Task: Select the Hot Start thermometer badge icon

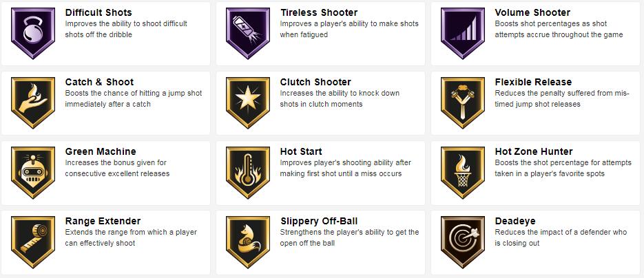Action: [x=248, y=173]
